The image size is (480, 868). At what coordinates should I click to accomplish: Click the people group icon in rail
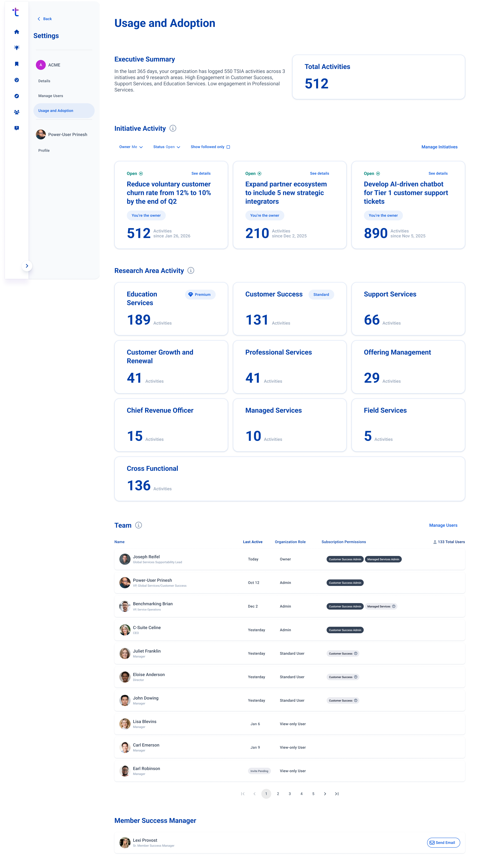tap(17, 112)
